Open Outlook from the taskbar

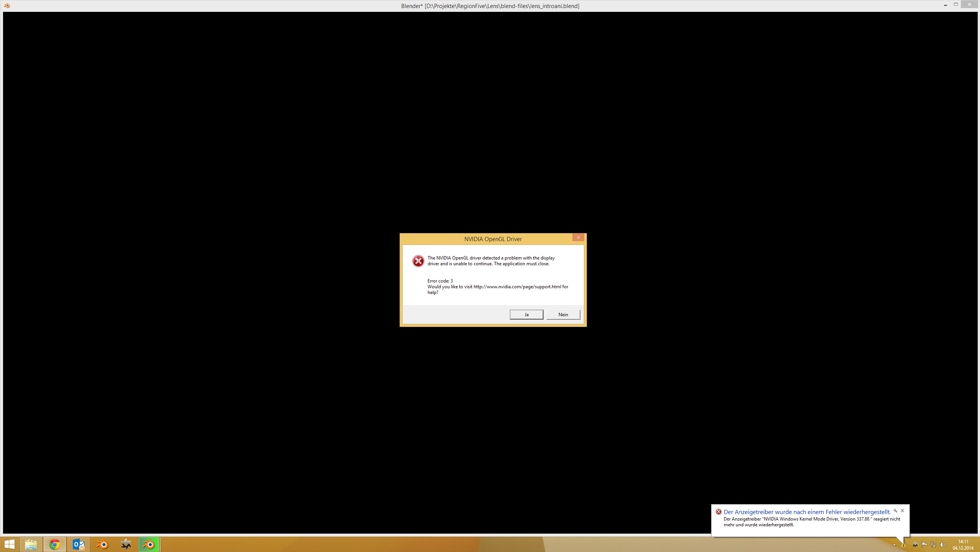(x=79, y=544)
